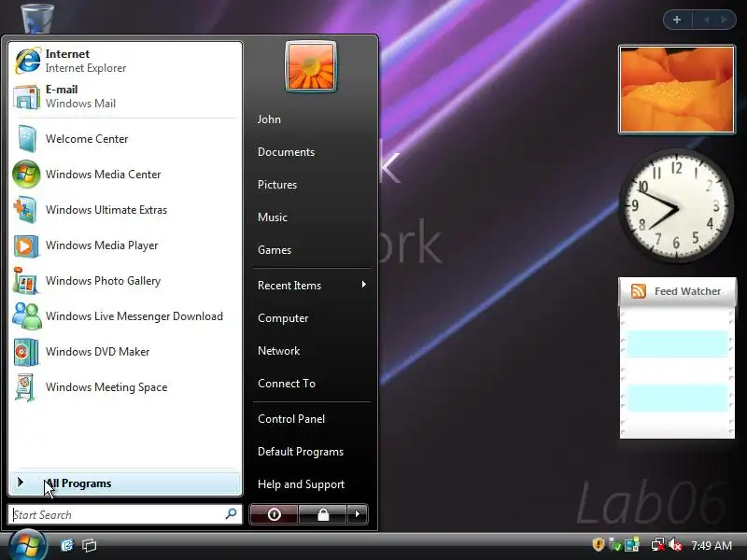Viewport: 747px width, 560px height.
Task: Click the Feed Watcher RSS icon
Action: 639,291
